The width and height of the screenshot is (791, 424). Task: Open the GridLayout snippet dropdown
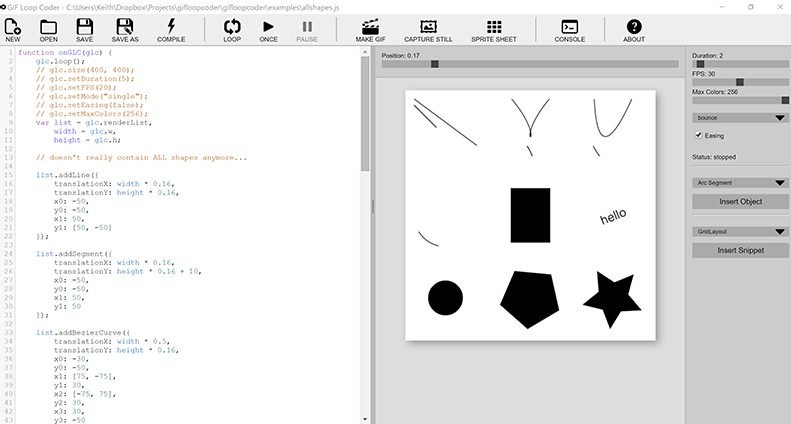pos(740,231)
